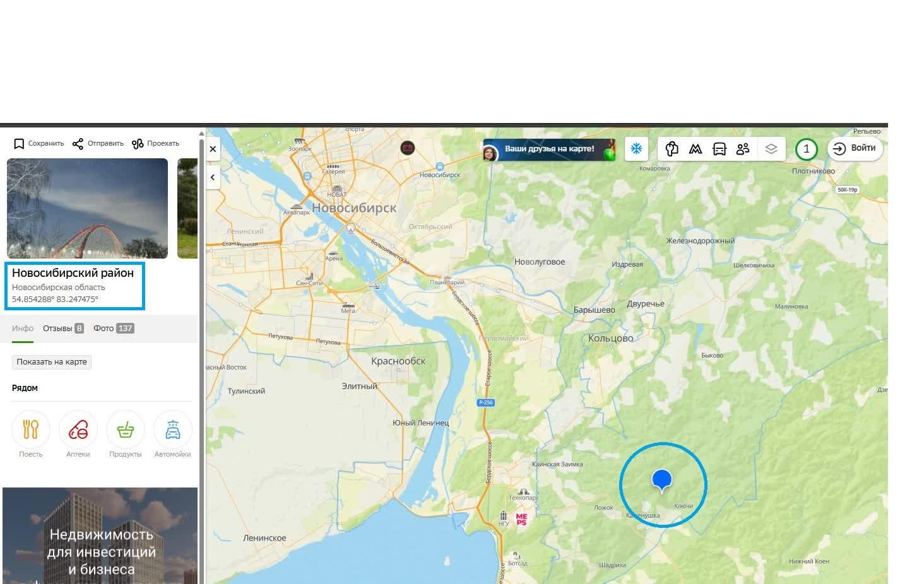Image resolution: width=924 pixels, height=584 pixels.
Task: Click the Войти login button
Action: coord(855,149)
